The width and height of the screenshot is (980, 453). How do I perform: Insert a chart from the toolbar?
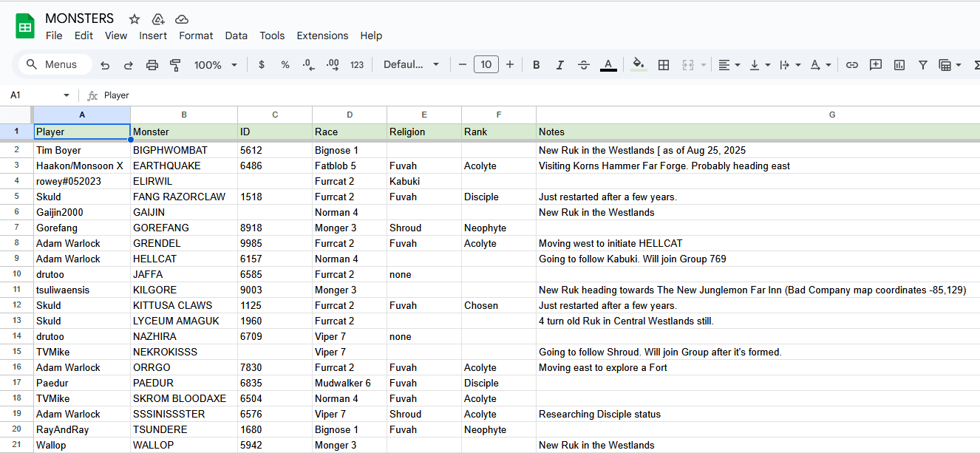click(x=899, y=65)
